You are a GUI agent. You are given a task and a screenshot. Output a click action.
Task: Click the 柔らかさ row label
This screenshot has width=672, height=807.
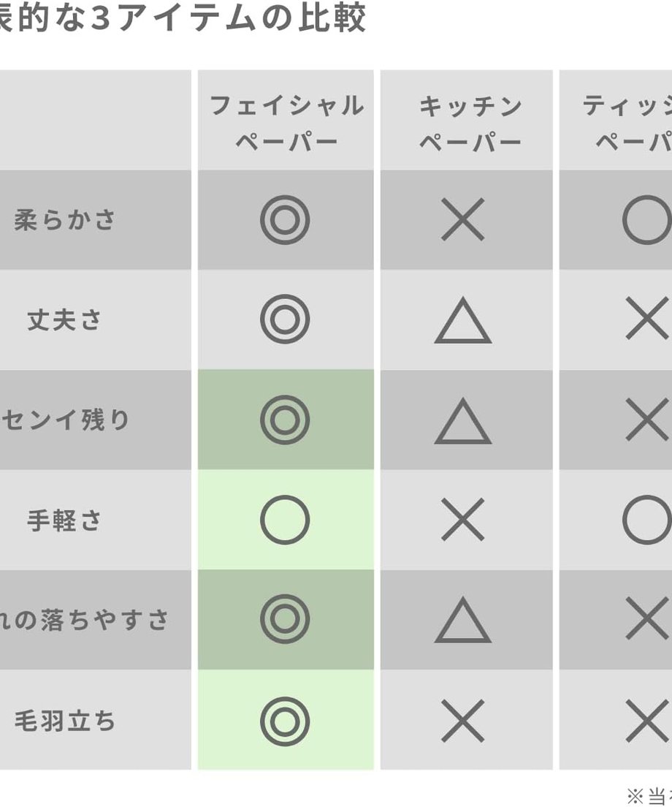pyautogui.click(x=65, y=220)
